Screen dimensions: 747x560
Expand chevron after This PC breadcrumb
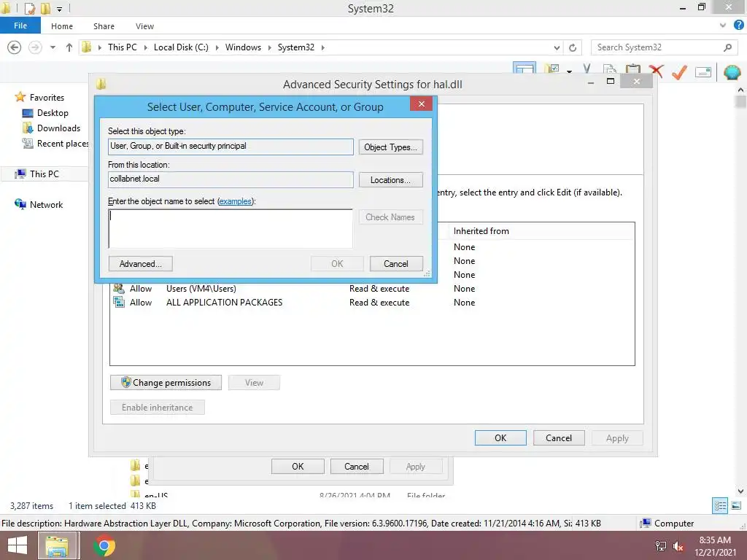[x=145, y=47]
